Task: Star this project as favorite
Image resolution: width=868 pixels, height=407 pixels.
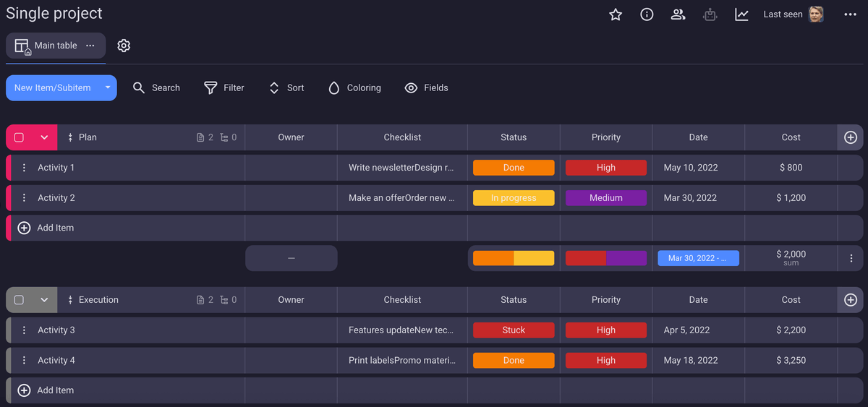Action: [616, 14]
